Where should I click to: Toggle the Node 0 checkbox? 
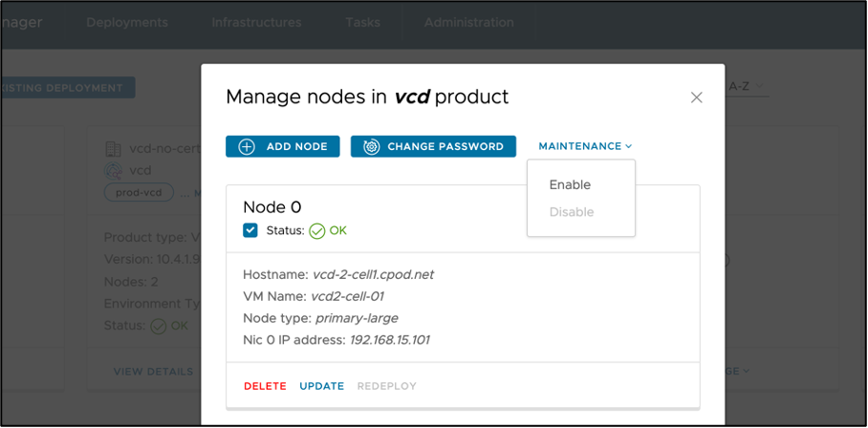(x=250, y=230)
